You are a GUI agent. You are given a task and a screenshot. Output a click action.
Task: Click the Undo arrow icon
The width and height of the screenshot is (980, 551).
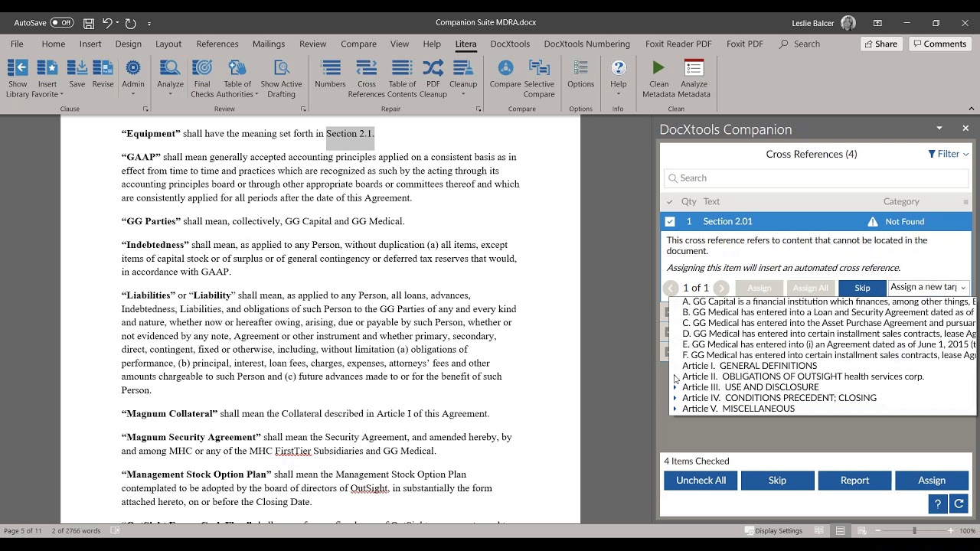pyautogui.click(x=107, y=23)
